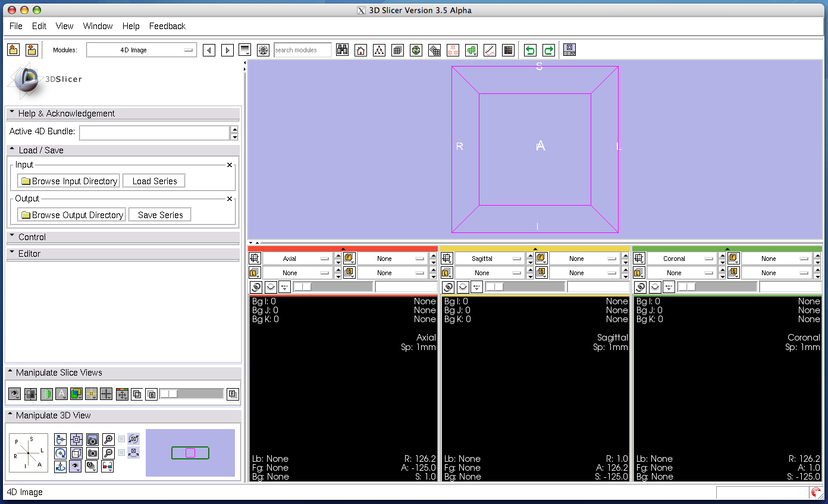Toggle the 3D spin checkbox
Image resolution: width=828 pixels, height=504 pixels.
(x=122, y=439)
